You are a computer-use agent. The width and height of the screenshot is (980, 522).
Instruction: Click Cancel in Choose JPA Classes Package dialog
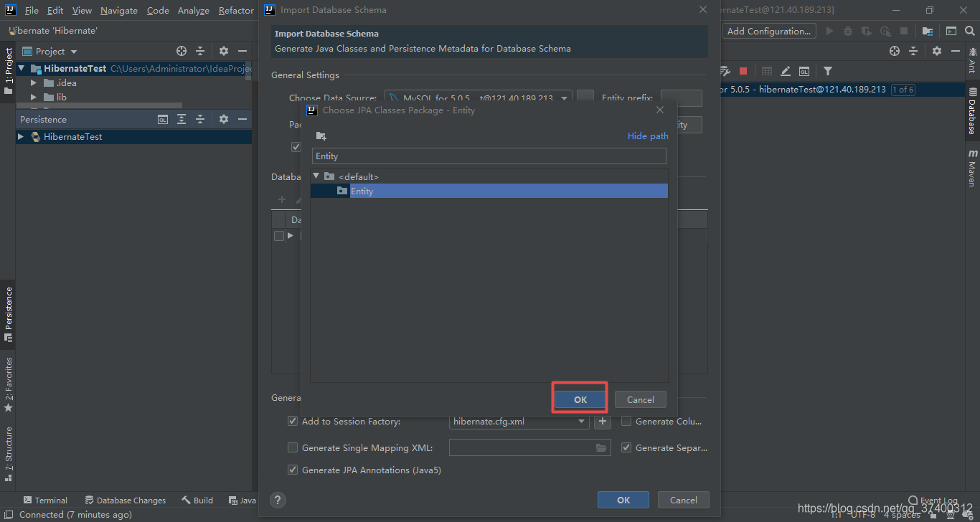point(640,399)
